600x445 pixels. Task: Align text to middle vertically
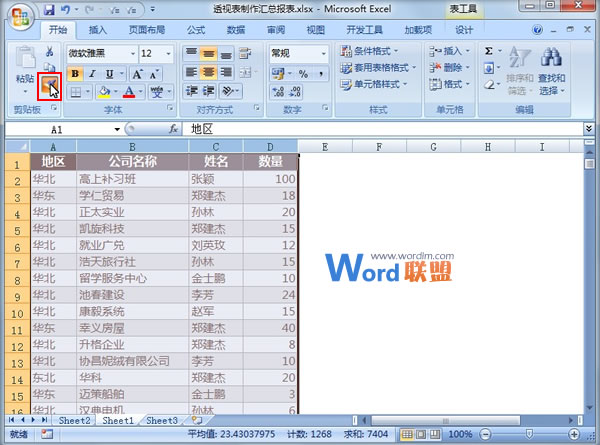click(209, 53)
